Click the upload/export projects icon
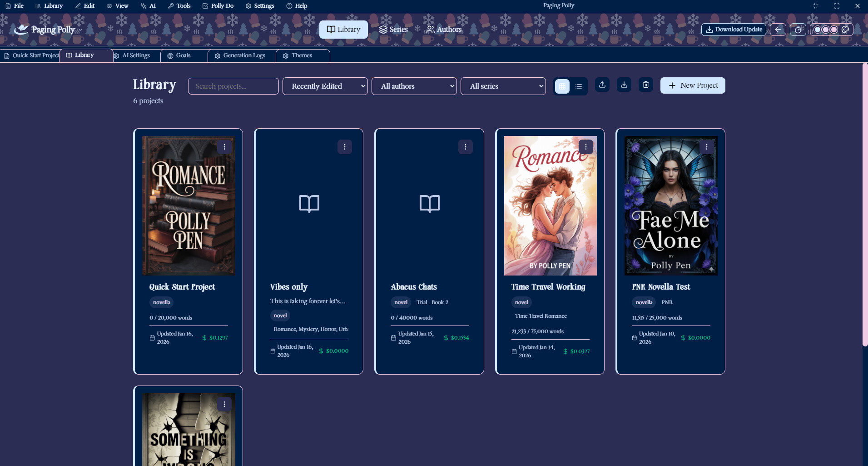This screenshot has width=868, height=466. coord(602,85)
